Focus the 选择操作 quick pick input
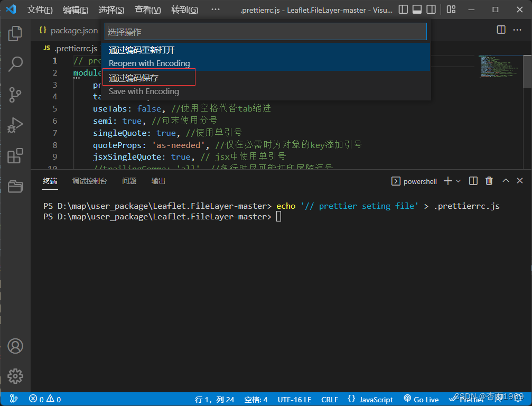 coord(266,32)
